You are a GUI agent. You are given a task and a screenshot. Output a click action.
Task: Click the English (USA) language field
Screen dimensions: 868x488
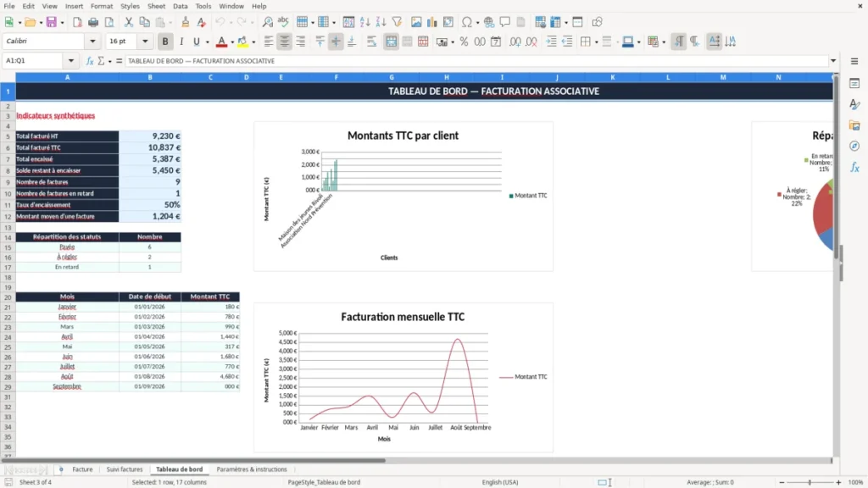[x=500, y=482]
